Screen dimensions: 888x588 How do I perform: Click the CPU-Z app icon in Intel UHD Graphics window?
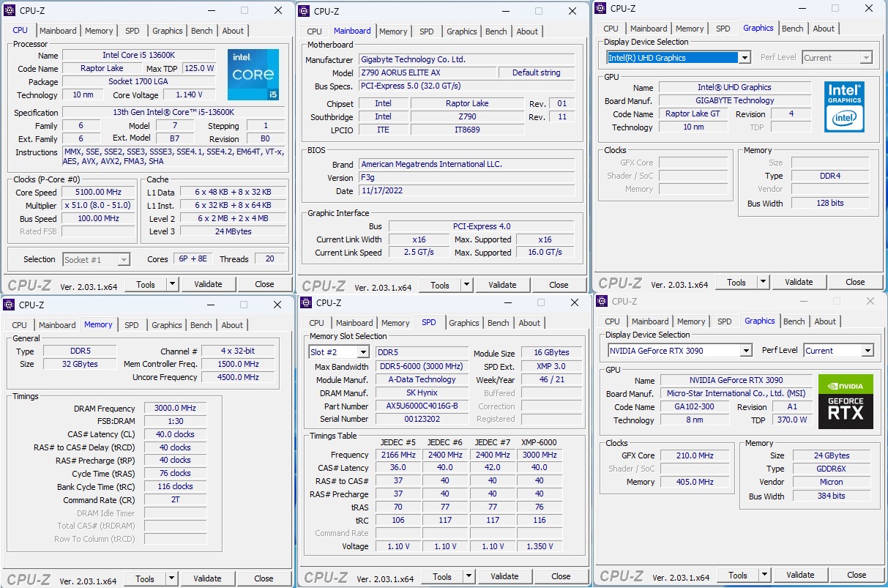click(601, 8)
